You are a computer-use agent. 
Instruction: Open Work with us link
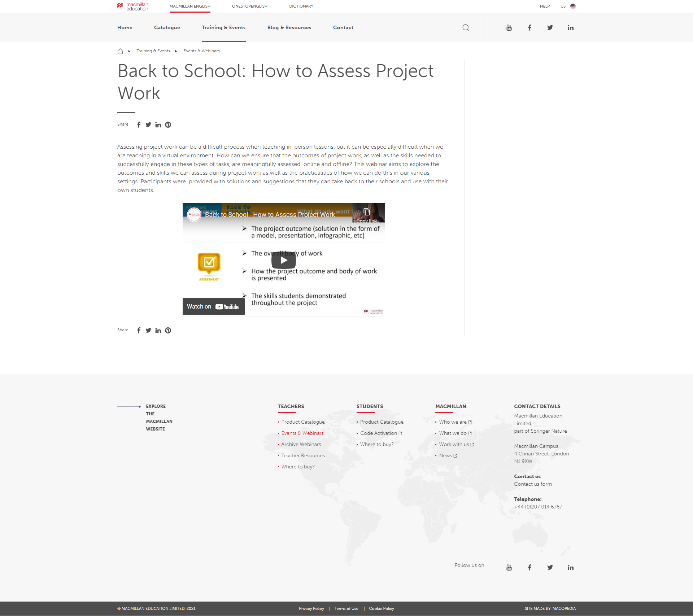tap(457, 445)
